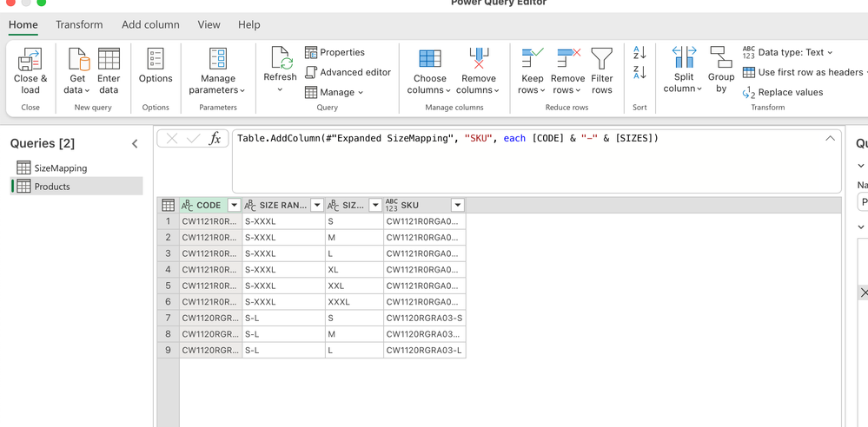Screen dimensions: 868x427
Task: Open the SKU column filter dropdown
Action: 458,205
